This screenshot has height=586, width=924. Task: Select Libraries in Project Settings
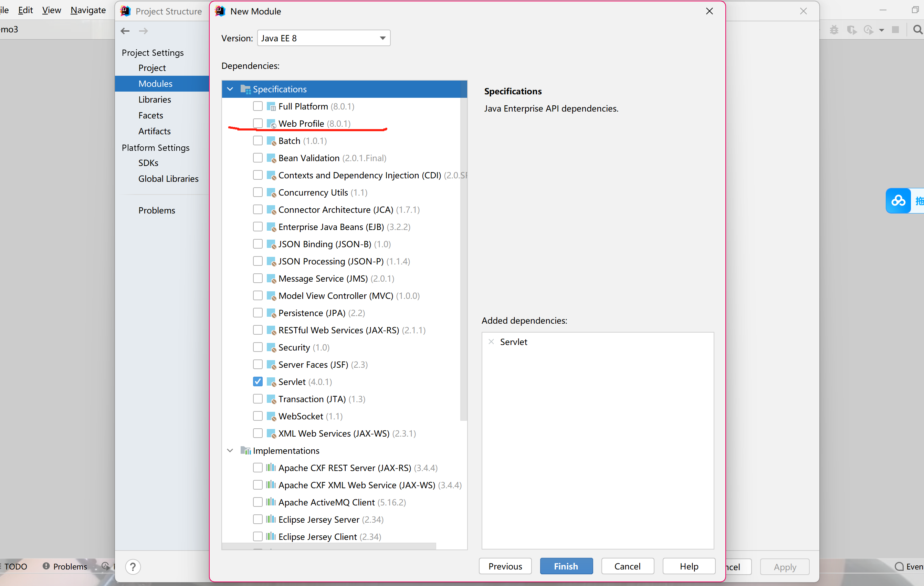[x=155, y=100]
